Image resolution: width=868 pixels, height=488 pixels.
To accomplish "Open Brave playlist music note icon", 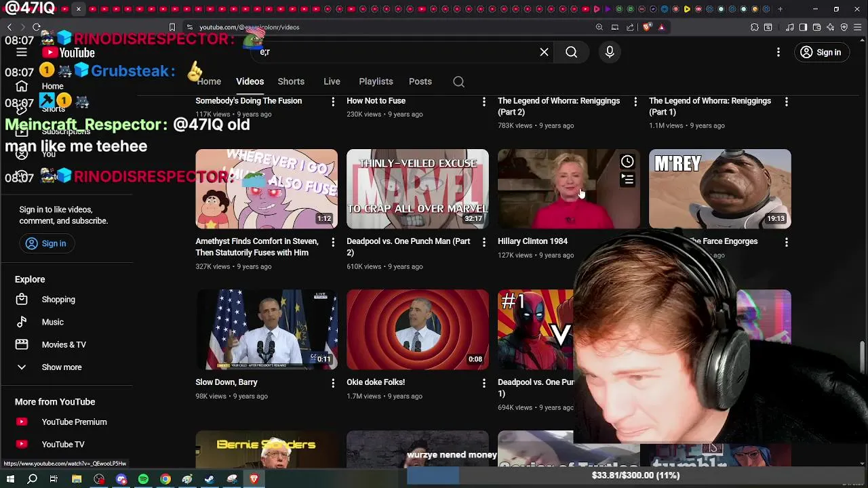I will [790, 27].
